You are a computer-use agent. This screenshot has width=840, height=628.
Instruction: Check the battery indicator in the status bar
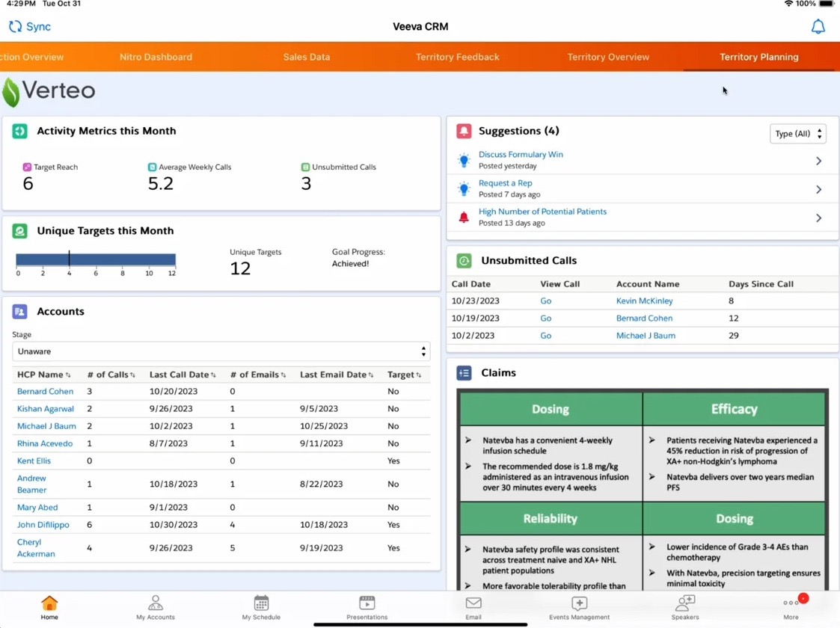827,4
